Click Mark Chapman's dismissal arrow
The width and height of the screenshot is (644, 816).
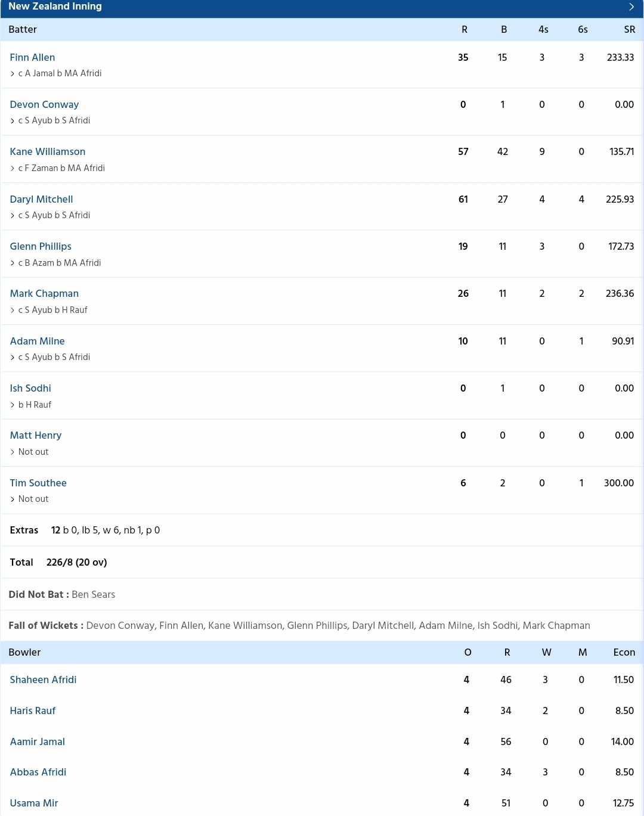coord(13,310)
